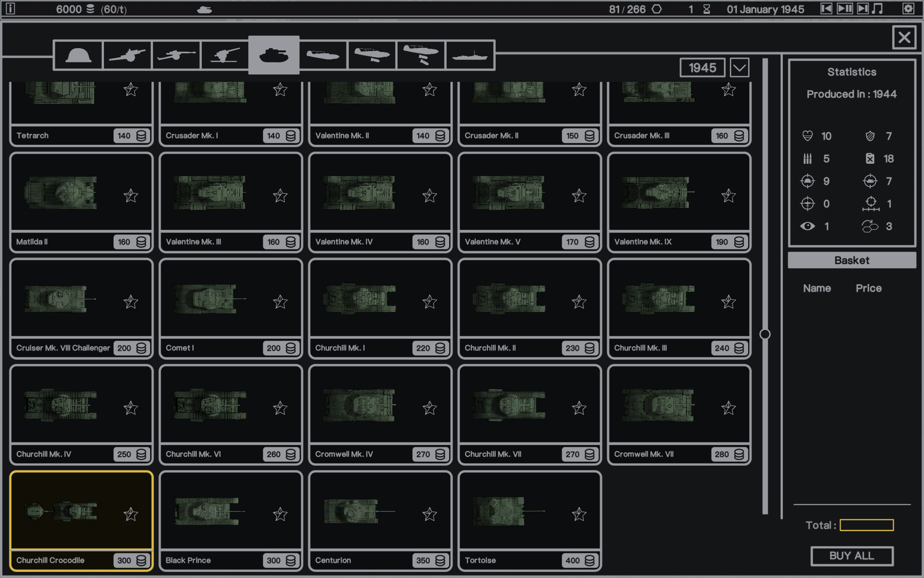Viewport: 924px width, 578px height.
Task: Switch to the warship category tab
Action: point(469,55)
